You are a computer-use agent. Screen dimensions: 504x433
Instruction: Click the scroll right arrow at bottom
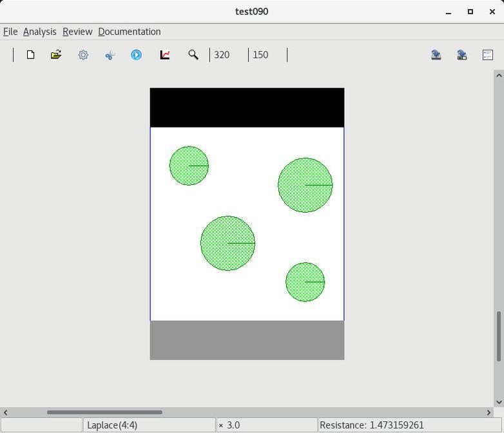tap(489, 412)
